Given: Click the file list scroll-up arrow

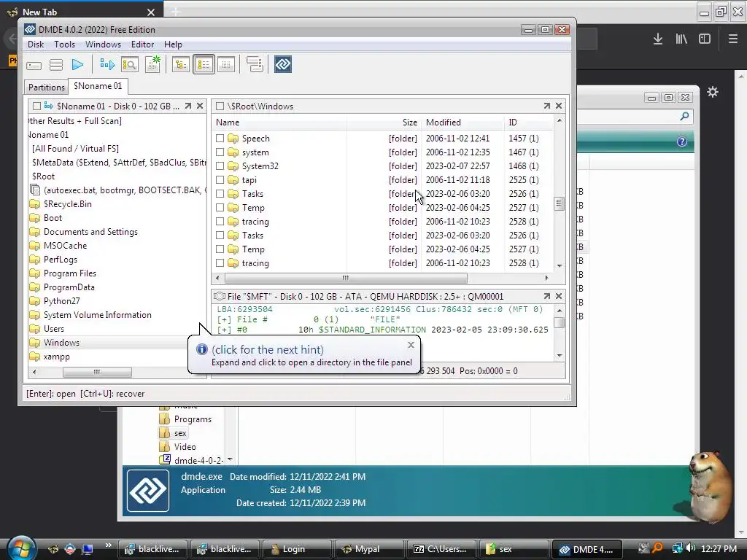Looking at the screenshot, I should 560,121.
